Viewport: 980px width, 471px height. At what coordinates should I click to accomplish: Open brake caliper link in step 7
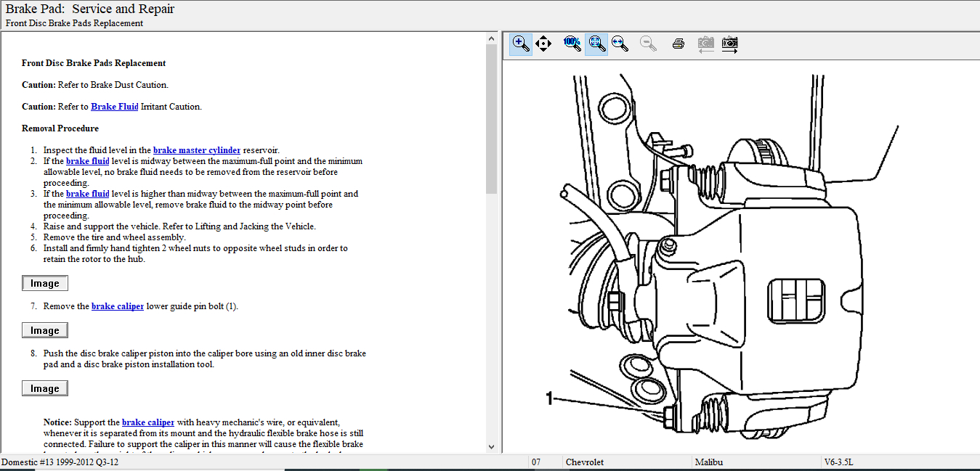(118, 306)
